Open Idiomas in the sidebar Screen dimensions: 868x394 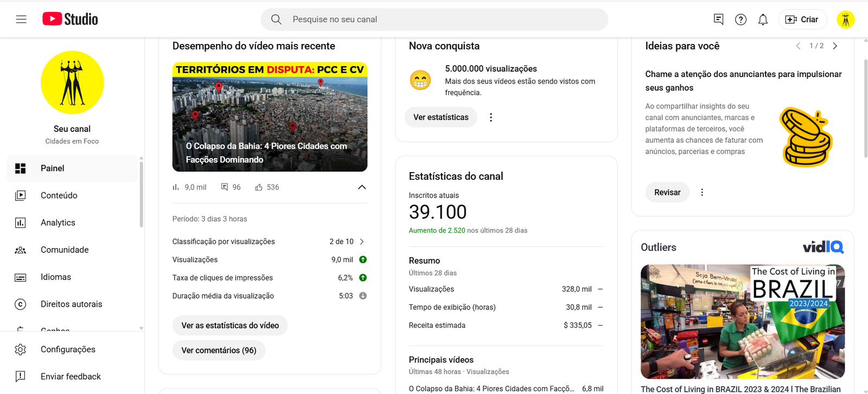click(x=72, y=277)
